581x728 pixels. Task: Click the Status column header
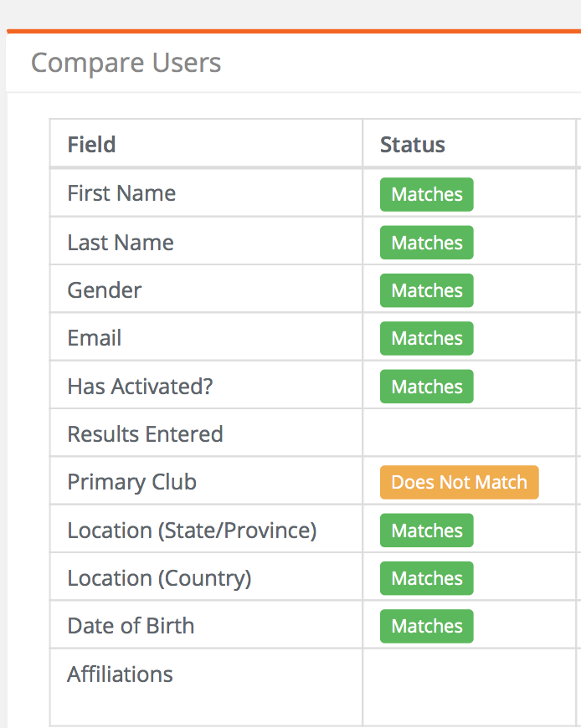click(413, 145)
